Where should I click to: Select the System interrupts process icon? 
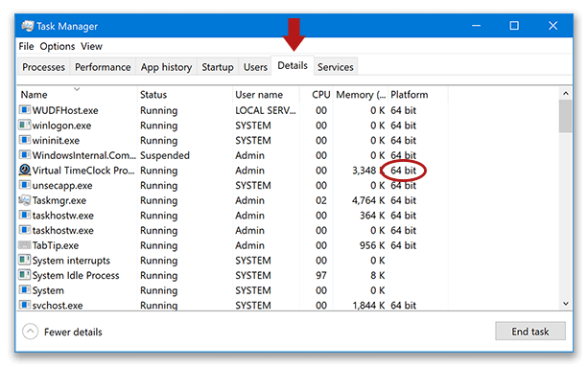click(x=24, y=260)
